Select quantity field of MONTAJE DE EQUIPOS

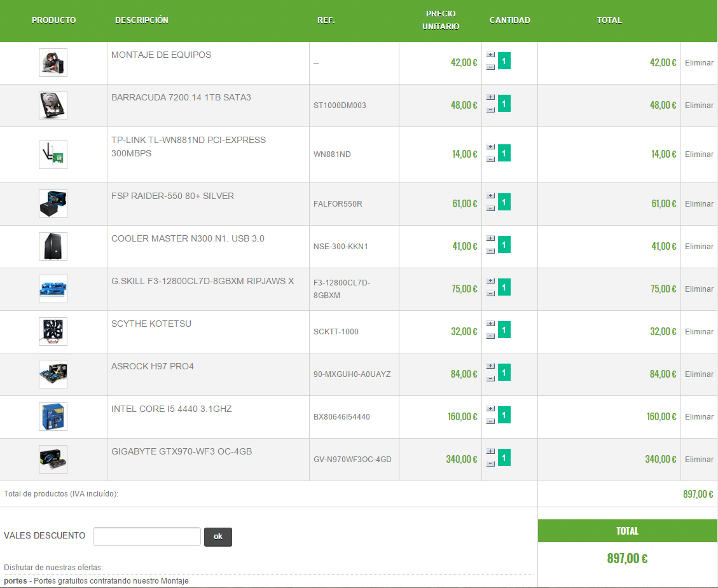coord(504,61)
